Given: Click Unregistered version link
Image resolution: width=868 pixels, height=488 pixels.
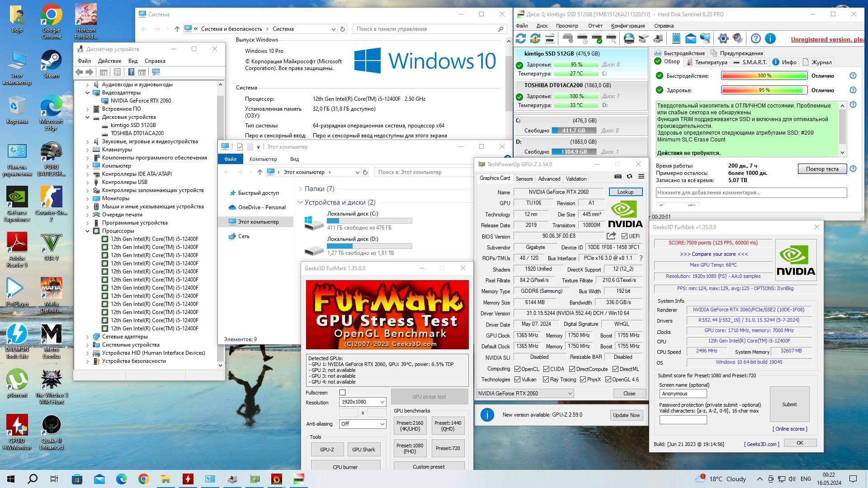Looking at the screenshot, I should click(x=827, y=39).
